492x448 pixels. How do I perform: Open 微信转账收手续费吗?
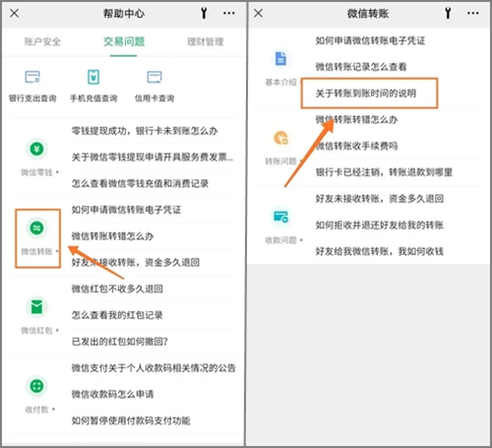(x=356, y=146)
